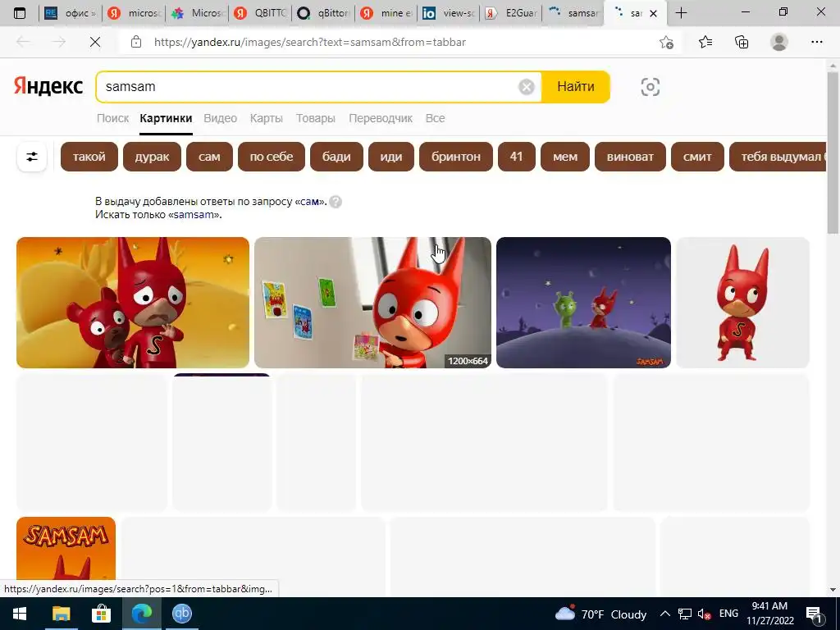Apply the по себе suggestion chip
Viewport: 840px width, 630px height.
point(271,157)
